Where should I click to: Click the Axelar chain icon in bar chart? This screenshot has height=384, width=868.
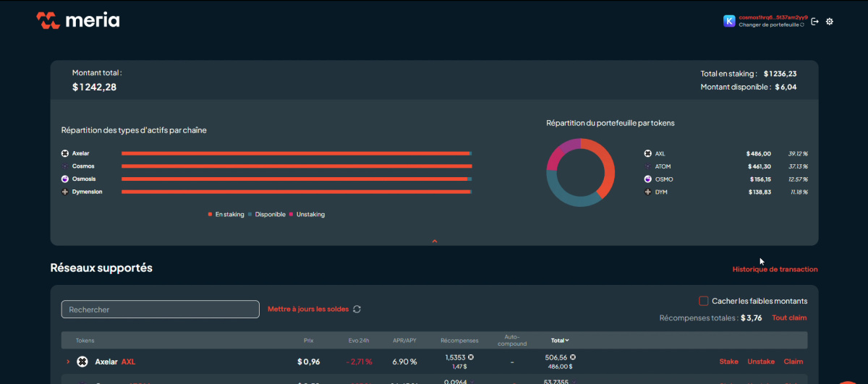tap(65, 153)
